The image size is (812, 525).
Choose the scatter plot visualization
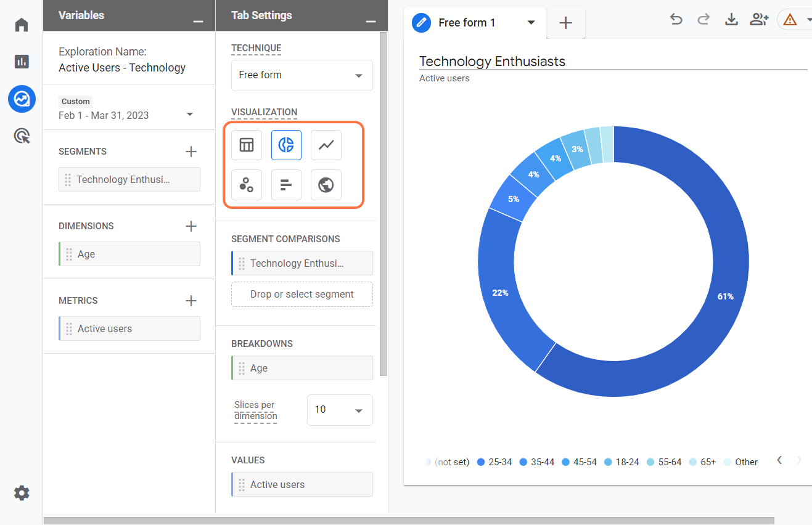(x=247, y=185)
